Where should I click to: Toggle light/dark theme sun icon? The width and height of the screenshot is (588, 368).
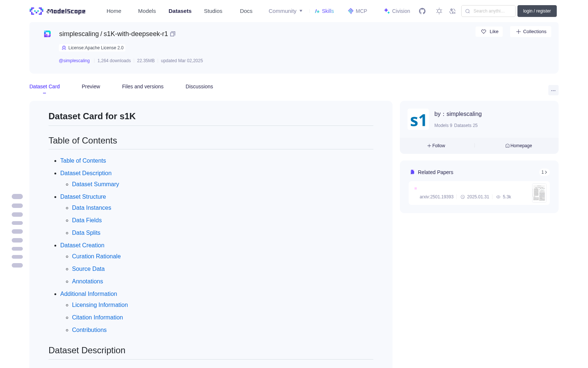439,11
